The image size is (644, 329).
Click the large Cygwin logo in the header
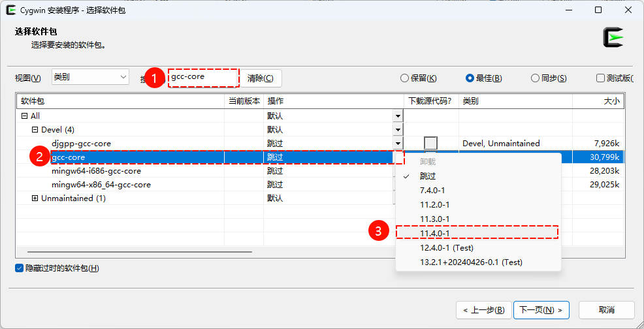[x=613, y=37]
